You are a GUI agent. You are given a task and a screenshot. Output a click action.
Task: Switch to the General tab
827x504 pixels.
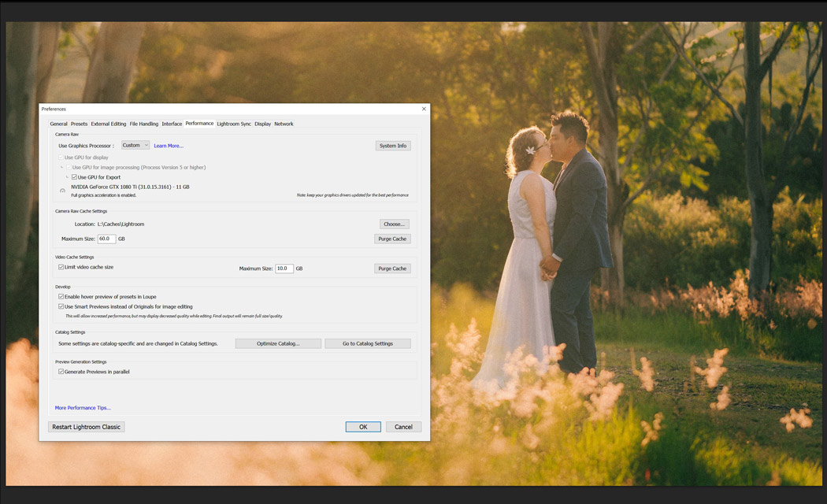pos(58,124)
